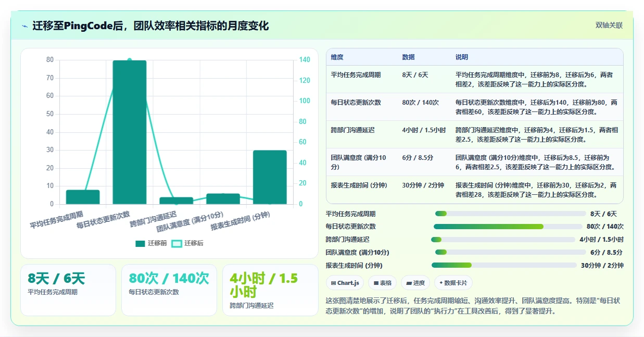The image size is (644, 337).
Task: Click the 说明 table column header
Action: pyautogui.click(x=462, y=57)
